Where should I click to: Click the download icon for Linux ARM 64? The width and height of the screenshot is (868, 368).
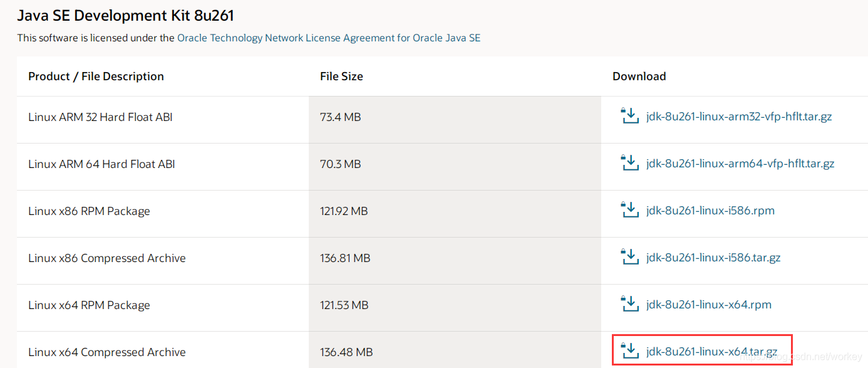pyautogui.click(x=630, y=164)
